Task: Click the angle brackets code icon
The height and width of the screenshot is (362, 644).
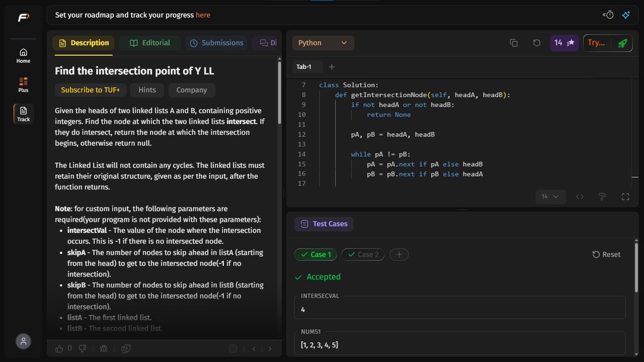Action: tap(580, 197)
